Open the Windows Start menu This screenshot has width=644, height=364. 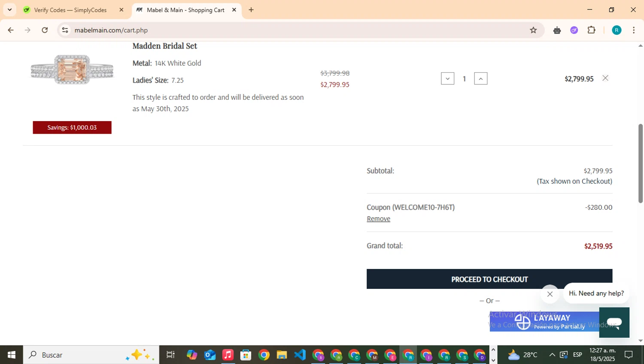click(12, 355)
